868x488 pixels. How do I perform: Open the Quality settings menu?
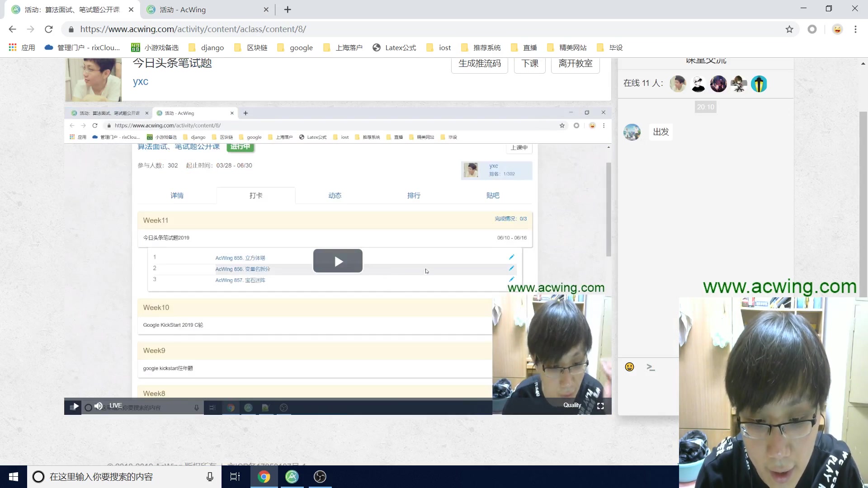point(572,405)
